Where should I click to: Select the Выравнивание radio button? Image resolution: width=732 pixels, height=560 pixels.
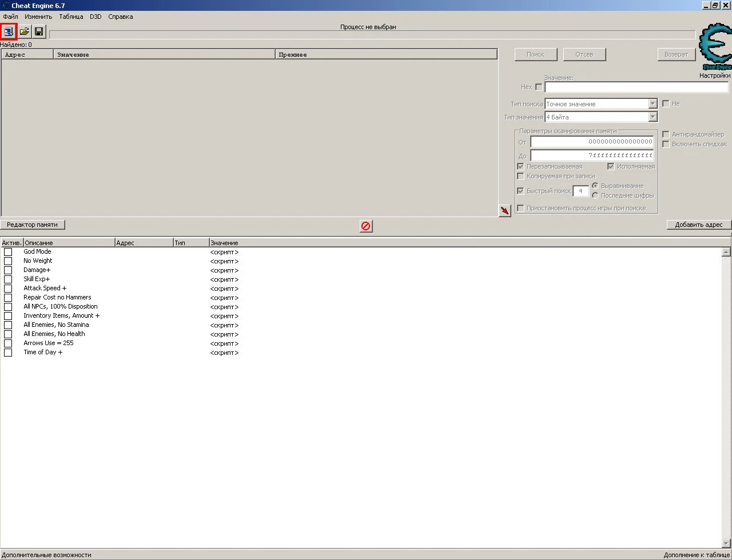point(595,186)
